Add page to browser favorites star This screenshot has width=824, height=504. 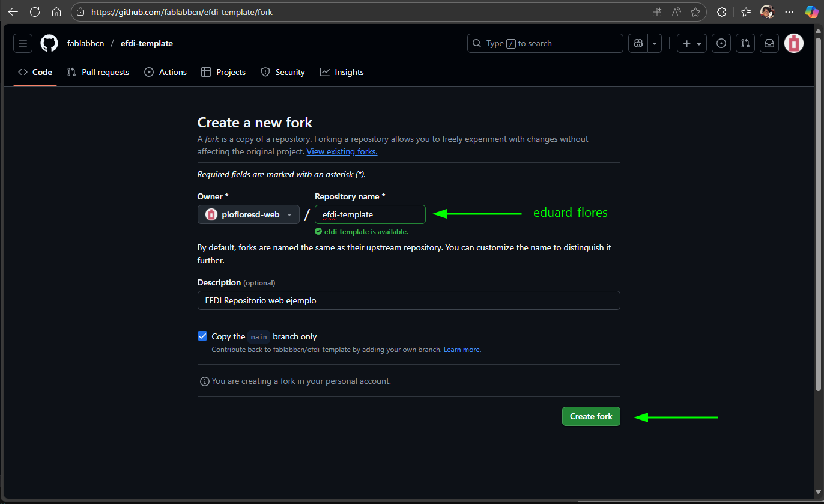coord(695,12)
